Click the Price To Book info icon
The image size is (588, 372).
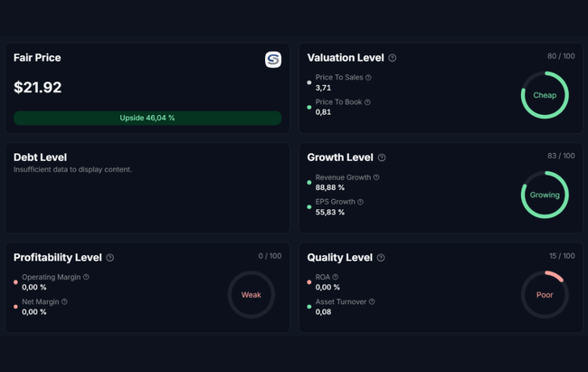coord(366,102)
